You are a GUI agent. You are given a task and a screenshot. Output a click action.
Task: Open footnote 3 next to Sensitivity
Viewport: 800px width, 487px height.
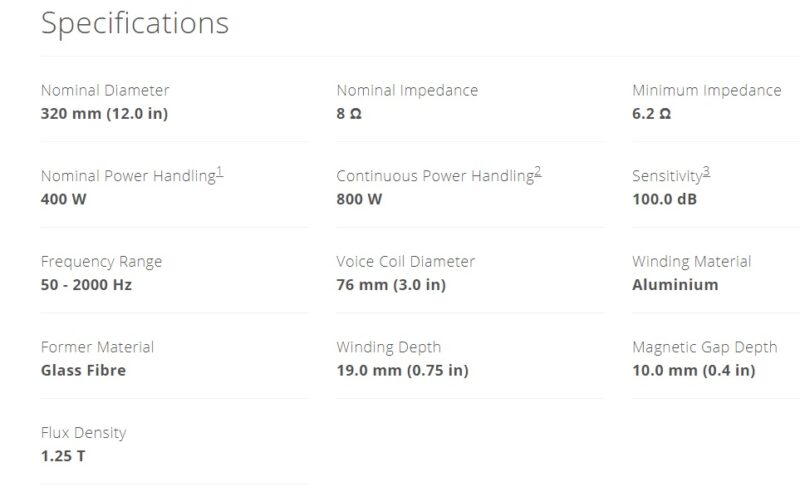pyautogui.click(x=706, y=172)
